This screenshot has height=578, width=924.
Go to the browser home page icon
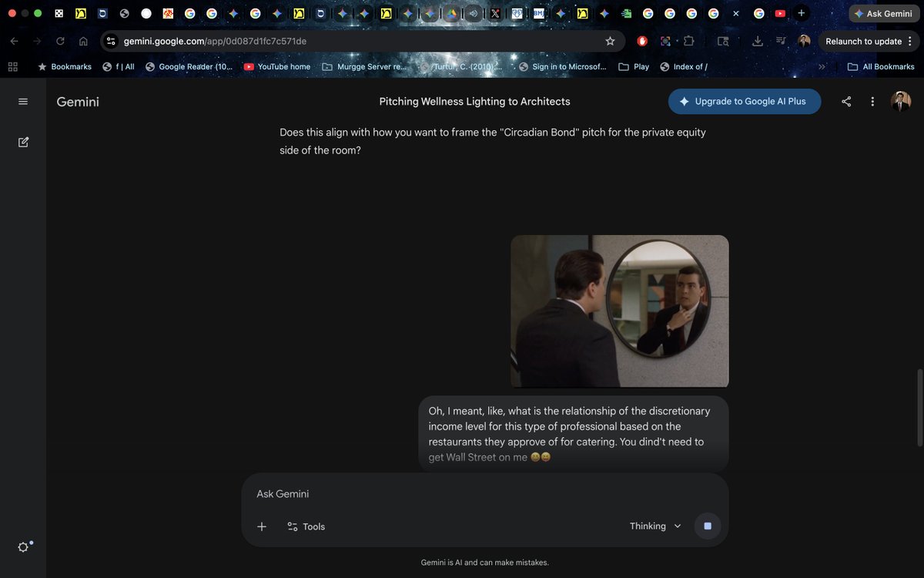(x=83, y=41)
